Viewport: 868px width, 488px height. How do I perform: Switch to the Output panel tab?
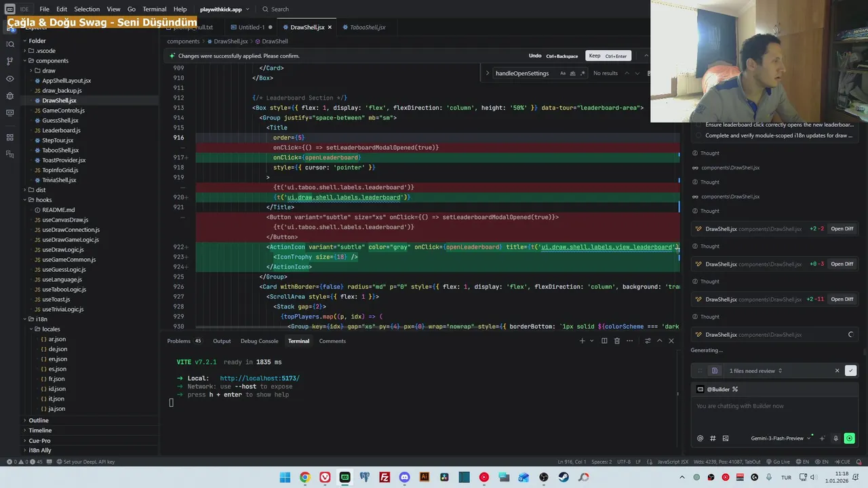point(222,341)
